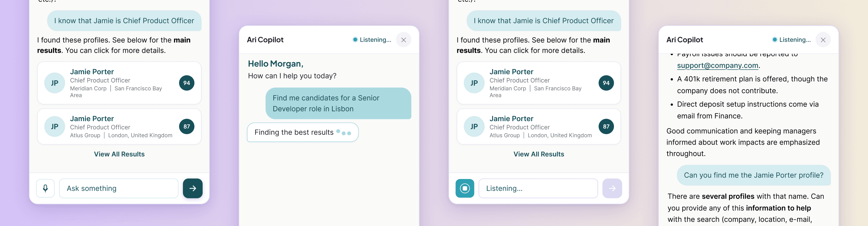This screenshot has height=226, width=868.
Task: Open the support@company.com email link
Action: pyautogui.click(x=717, y=66)
